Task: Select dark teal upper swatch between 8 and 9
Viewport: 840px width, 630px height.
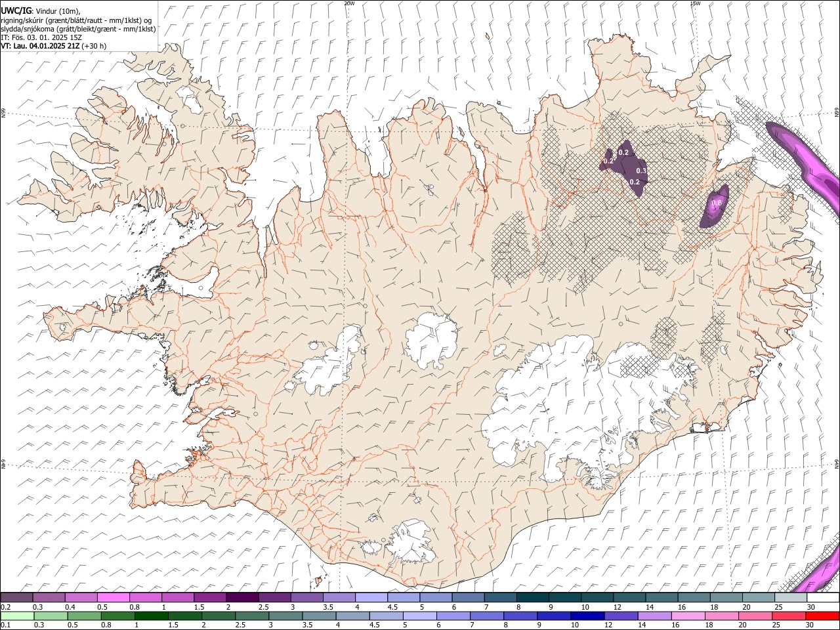Action: [x=533, y=598]
